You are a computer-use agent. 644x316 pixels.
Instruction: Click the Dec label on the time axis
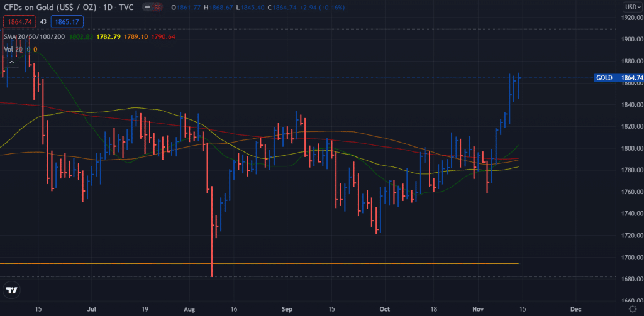[576, 308]
